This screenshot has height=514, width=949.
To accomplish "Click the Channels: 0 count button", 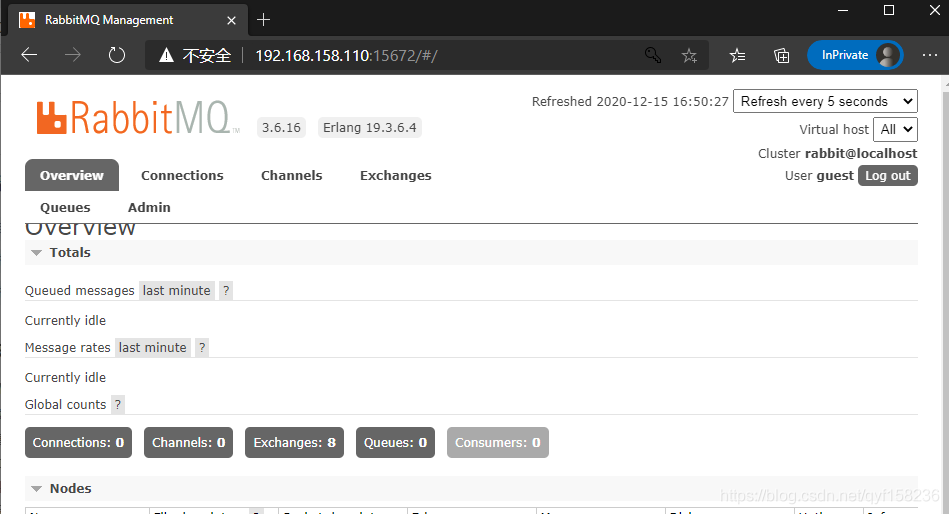I will coord(188,443).
